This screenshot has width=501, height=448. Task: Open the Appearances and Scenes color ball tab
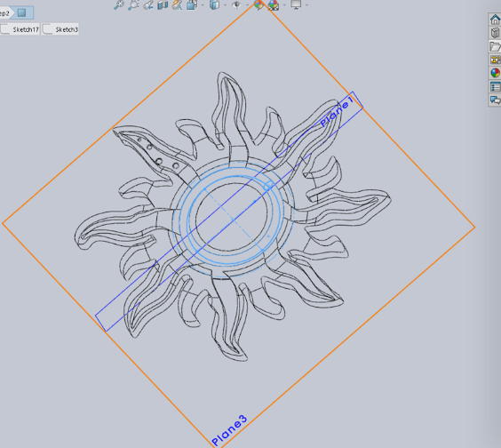coord(495,73)
